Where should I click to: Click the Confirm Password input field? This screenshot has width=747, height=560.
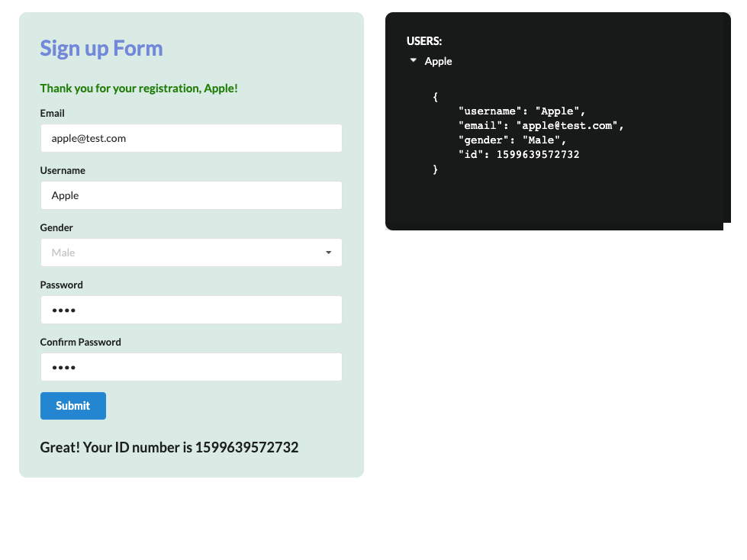coord(191,367)
